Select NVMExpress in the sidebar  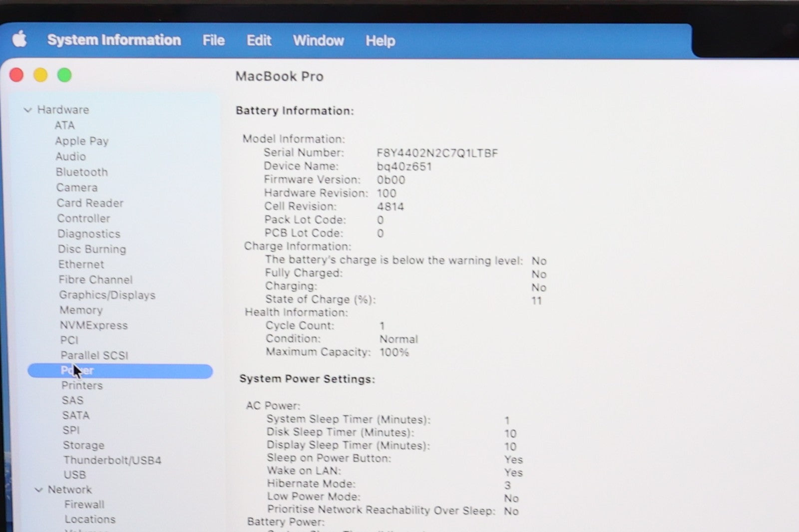click(93, 325)
